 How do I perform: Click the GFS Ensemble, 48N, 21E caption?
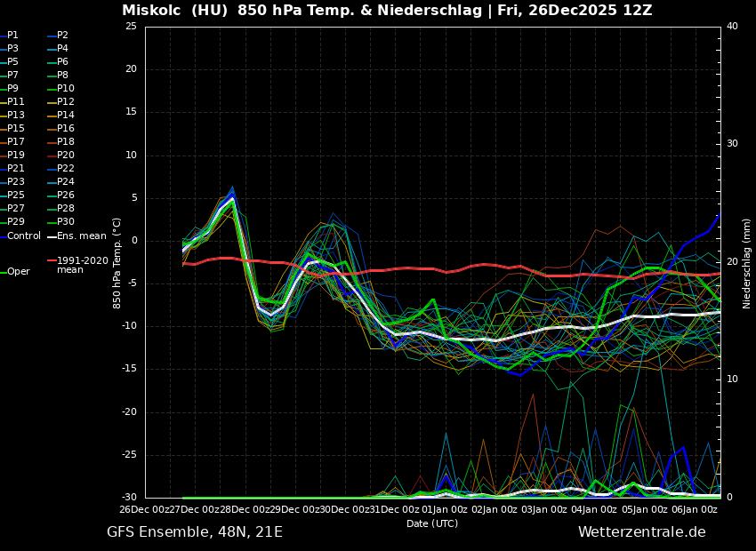coord(195,532)
